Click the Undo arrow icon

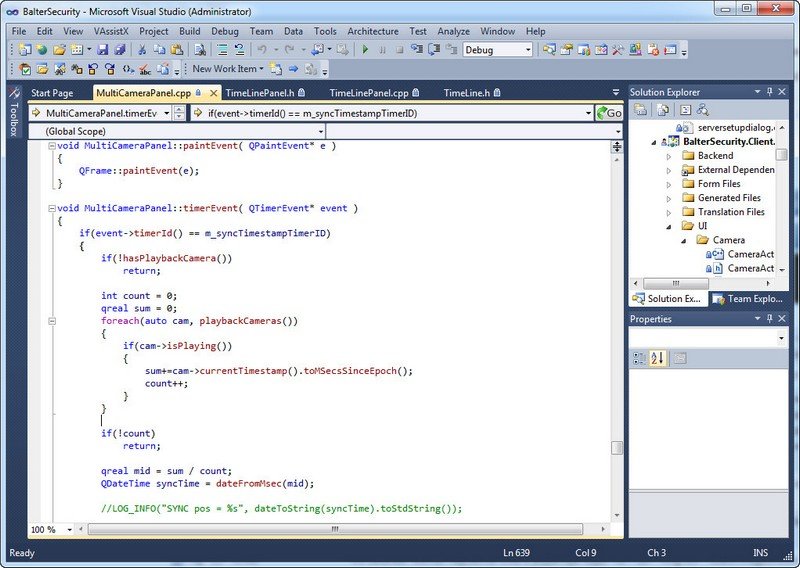click(262, 49)
